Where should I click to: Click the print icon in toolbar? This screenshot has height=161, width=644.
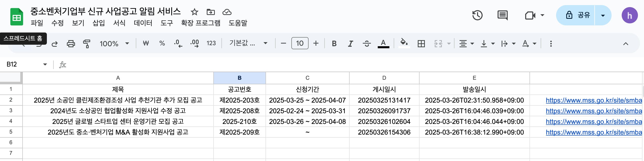[x=71, y=44]
